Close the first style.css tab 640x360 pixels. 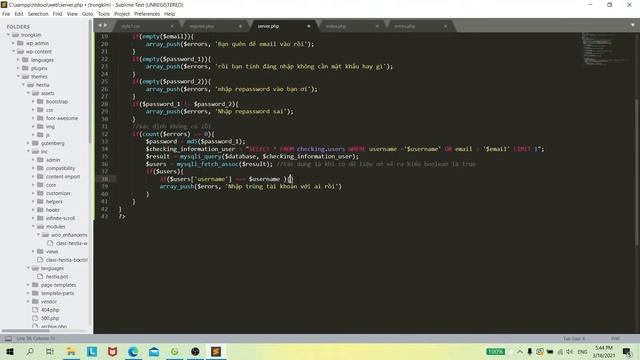click(x=172, y=26)
